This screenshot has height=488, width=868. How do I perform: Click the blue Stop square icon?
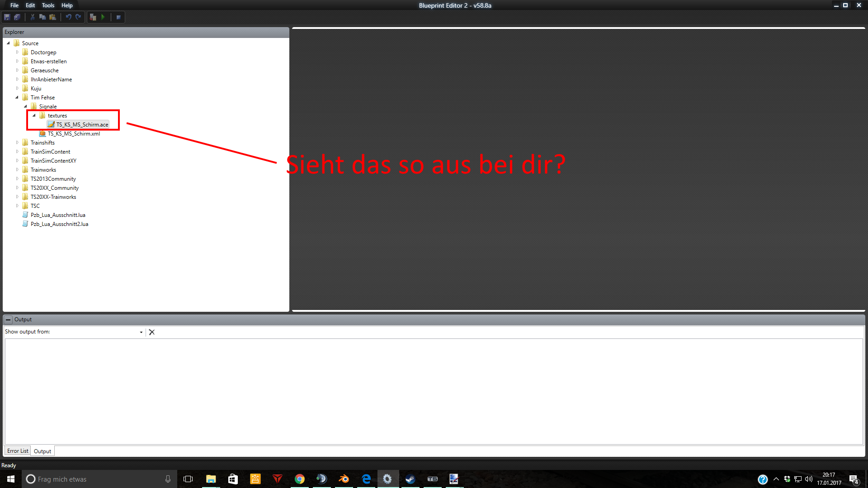pos(118,17)
